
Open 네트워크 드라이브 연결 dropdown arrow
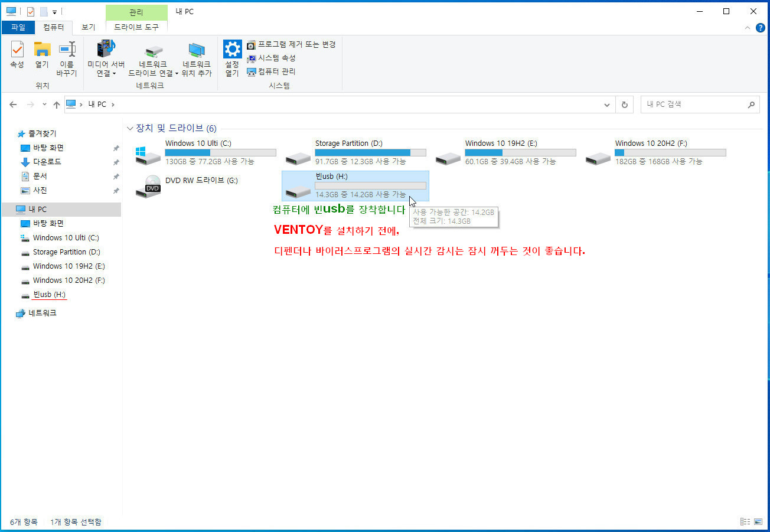[x=177, y=74]
